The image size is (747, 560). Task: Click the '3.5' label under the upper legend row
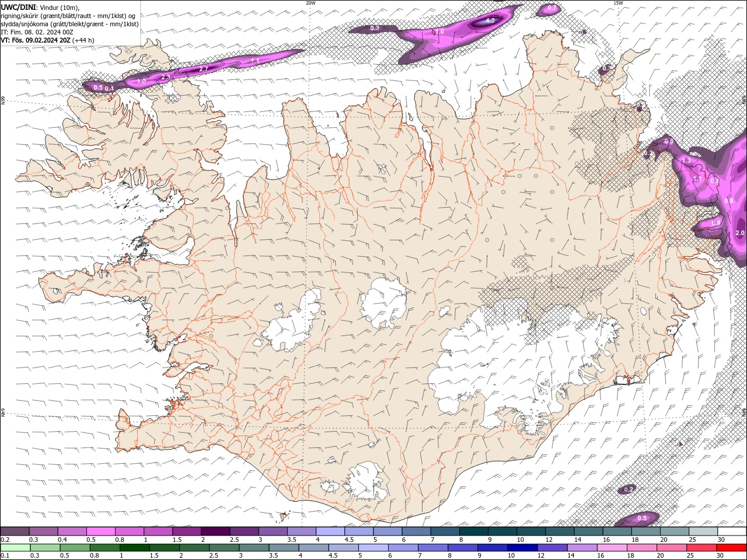pos(291,540)
